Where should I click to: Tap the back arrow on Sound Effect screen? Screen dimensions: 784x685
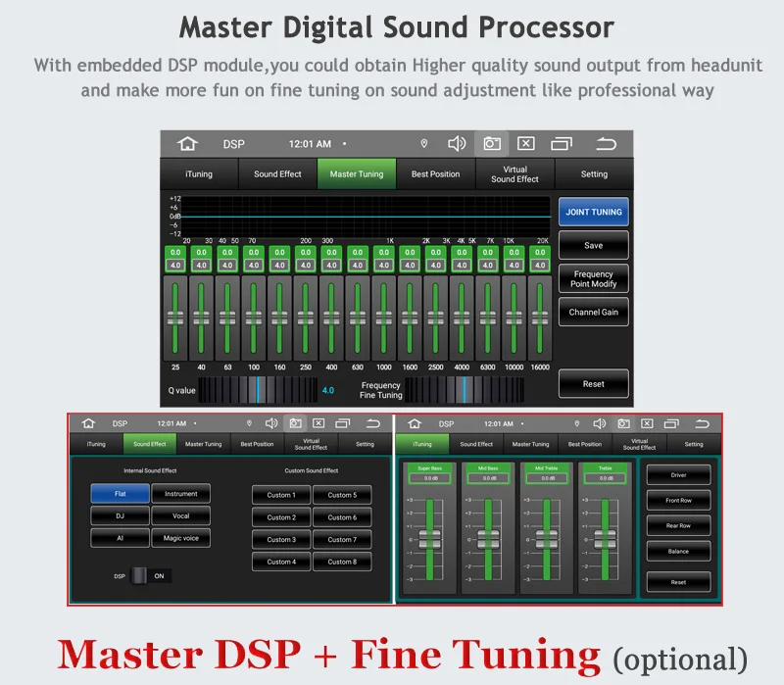(373, 423)
